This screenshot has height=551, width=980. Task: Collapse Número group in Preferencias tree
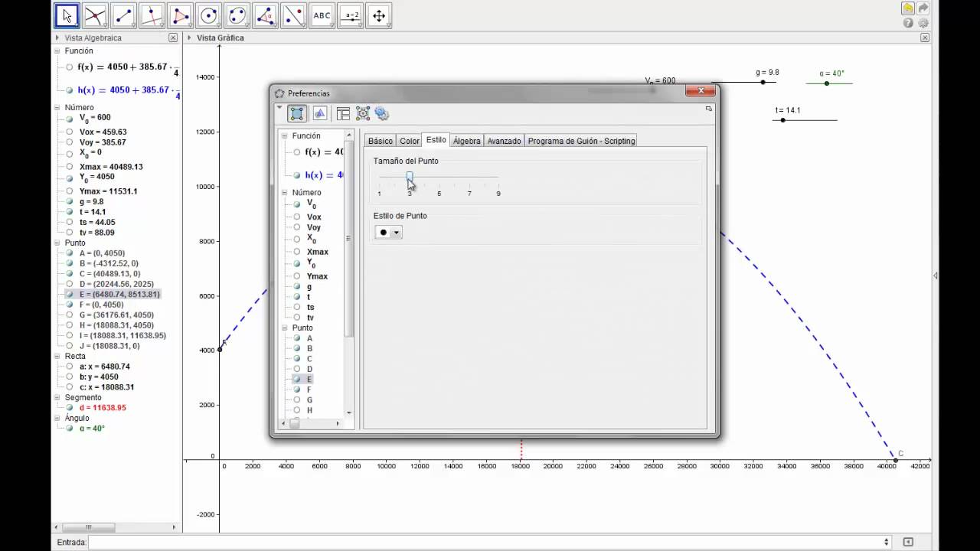(285, 193)
